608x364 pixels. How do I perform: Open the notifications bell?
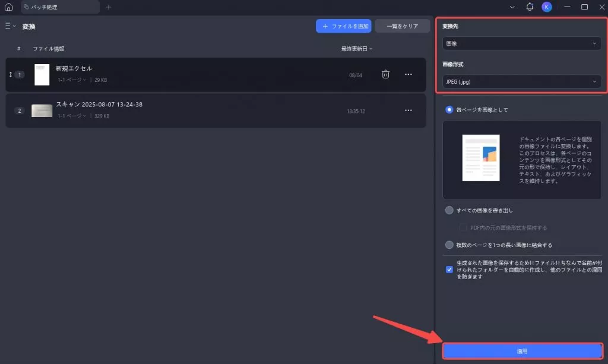529,7
